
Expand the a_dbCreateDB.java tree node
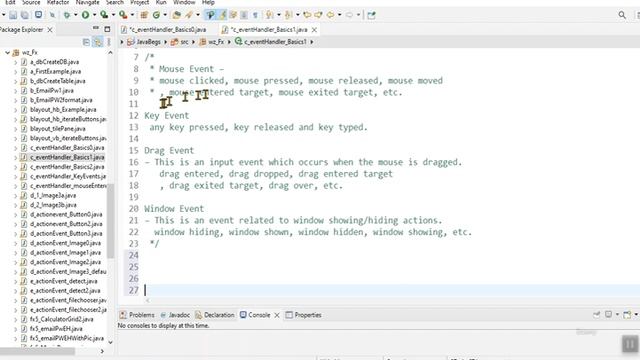point(16,62)
